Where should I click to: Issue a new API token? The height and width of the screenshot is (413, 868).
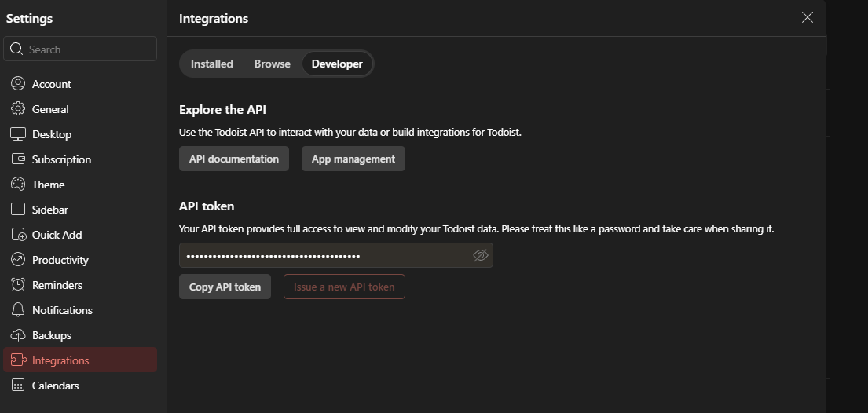point(344,287)
